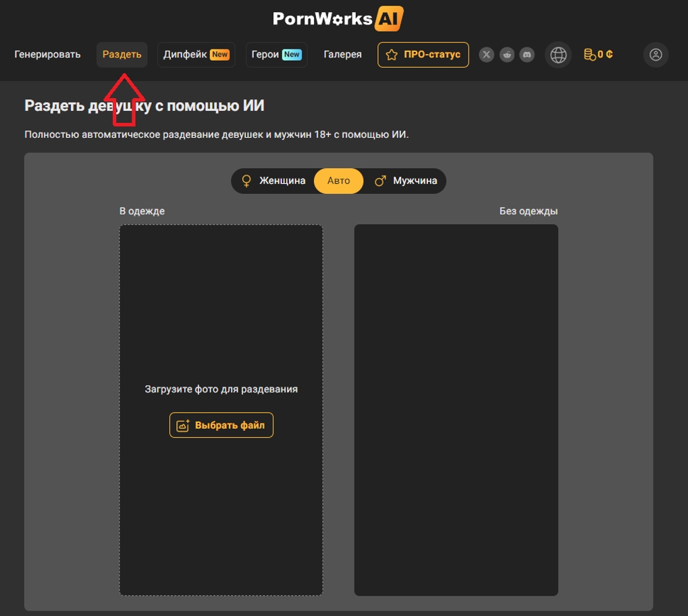The height and width of the screenshot is (616, 688).
Task: Click the "Без одежды" label
Action: (x=528, y=211)
